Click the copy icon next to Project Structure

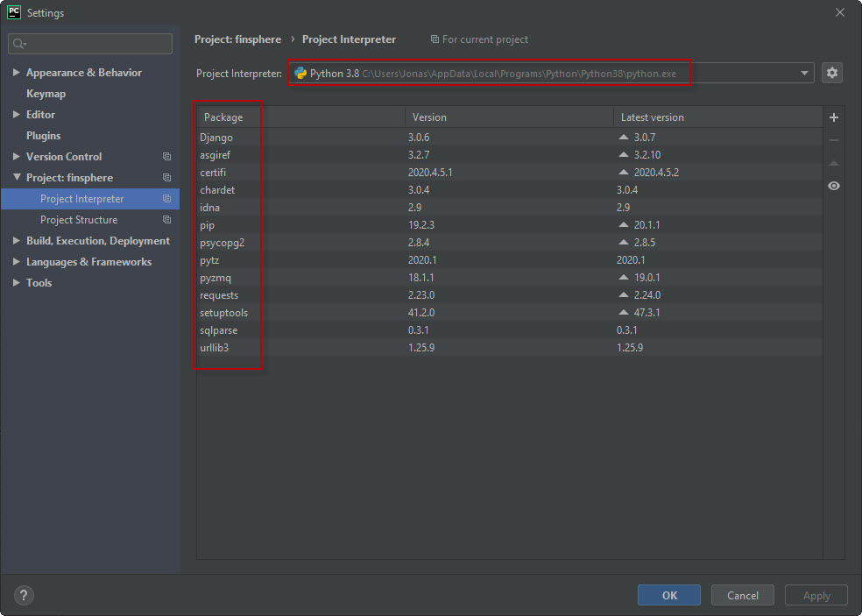[x=166, y=219]
